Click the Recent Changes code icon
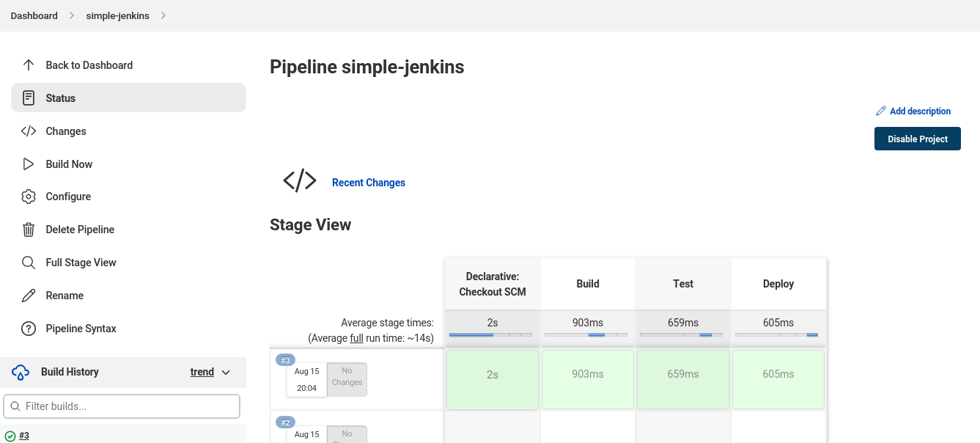 pyautogui.click(x=299, y=181)
